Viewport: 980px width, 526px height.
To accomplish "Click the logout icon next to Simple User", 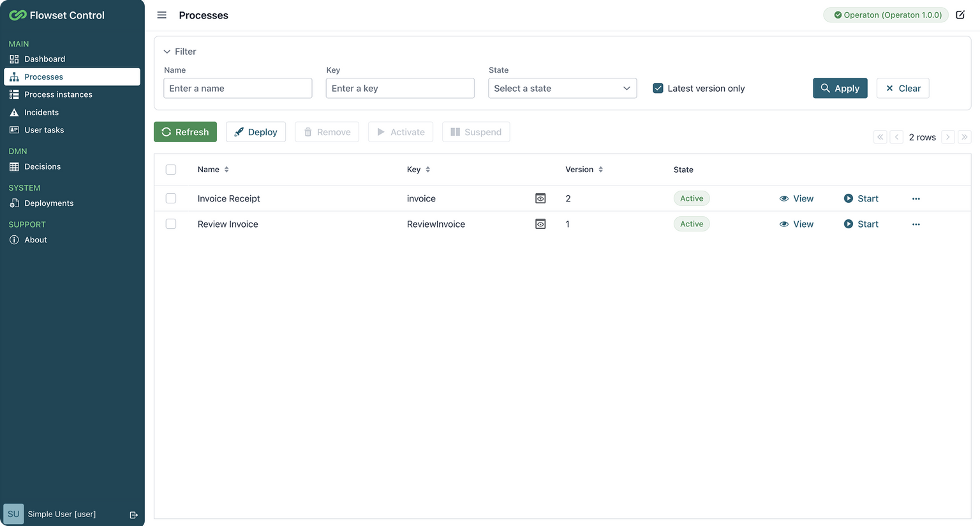I will 134,514.
